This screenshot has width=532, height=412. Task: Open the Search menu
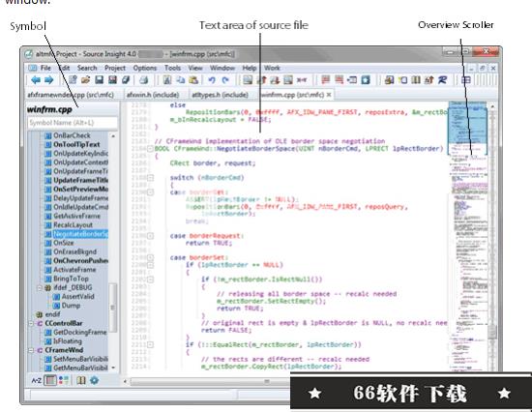tap(87, 68)
